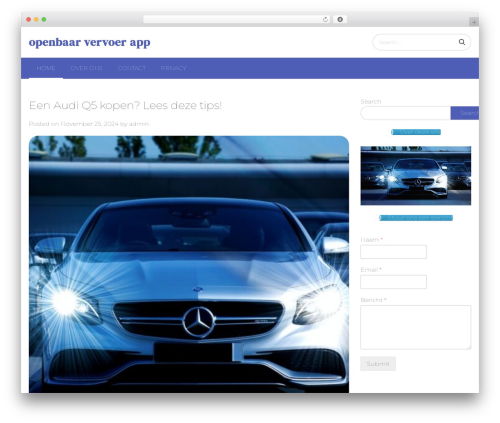Click the header search magnifier icon
Image resolution: width=500 pixels, height=423 pixels.
462,42
